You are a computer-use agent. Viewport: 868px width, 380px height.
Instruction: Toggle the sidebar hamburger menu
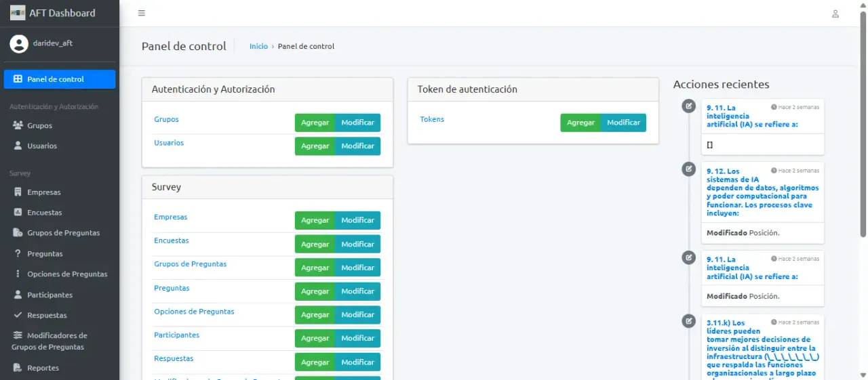click(x=141, y=14)
